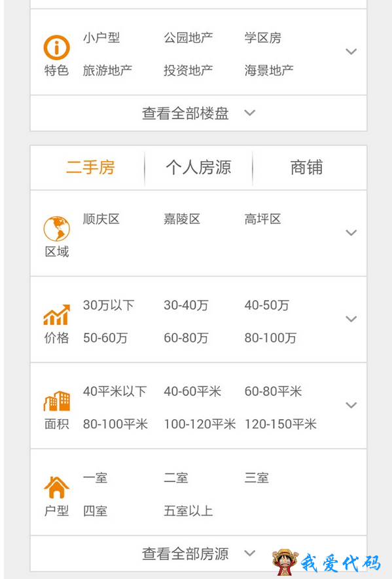The width and height of the screenshot is (392, 579).
Task: Select the 学区房 feature
Action: [x=263, y=38]
